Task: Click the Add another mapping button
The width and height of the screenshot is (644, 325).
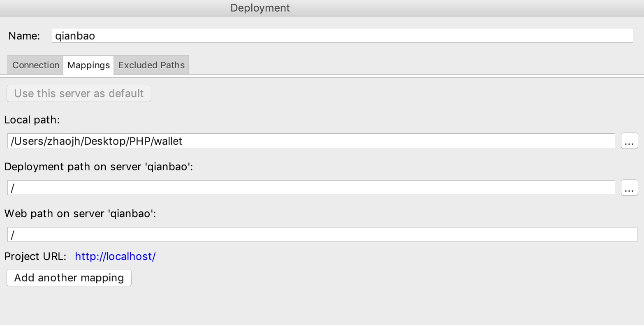Action: pos(69,278)
